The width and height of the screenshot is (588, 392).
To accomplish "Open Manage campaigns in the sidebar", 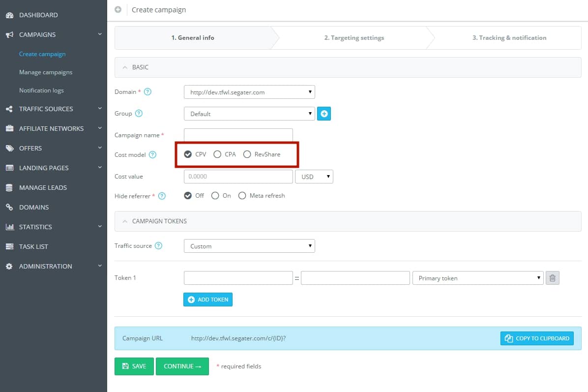I will [x=46, y=72].
